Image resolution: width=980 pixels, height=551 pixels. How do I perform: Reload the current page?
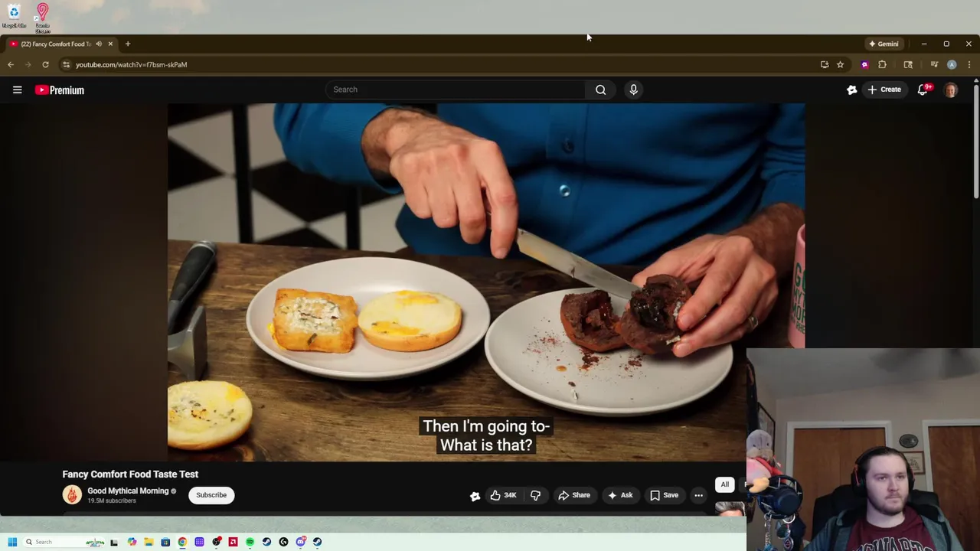pos(45,65)
